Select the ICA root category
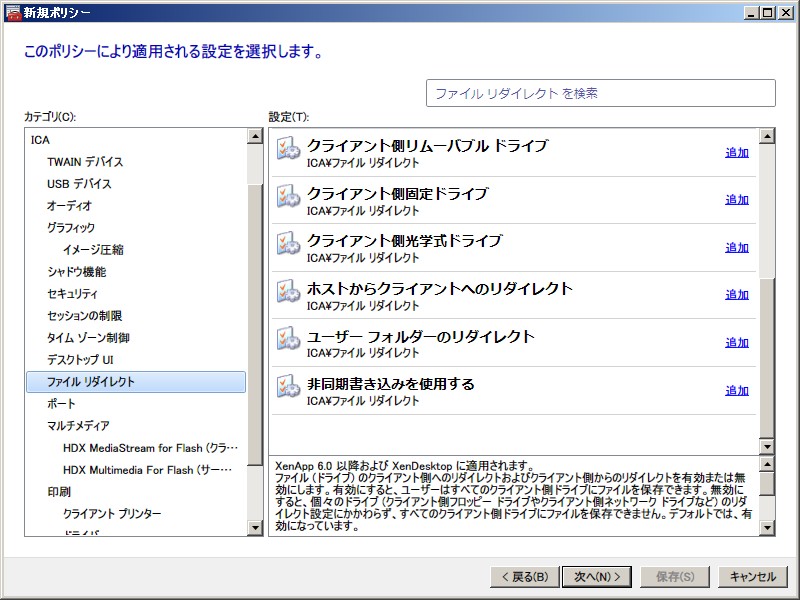800x600 pixels. (x=40, y=140)
